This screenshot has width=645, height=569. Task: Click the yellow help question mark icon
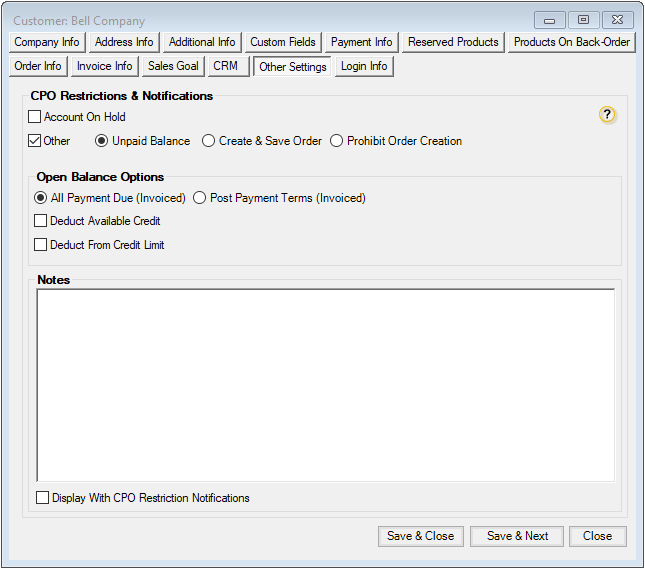(x=607, y=115)
